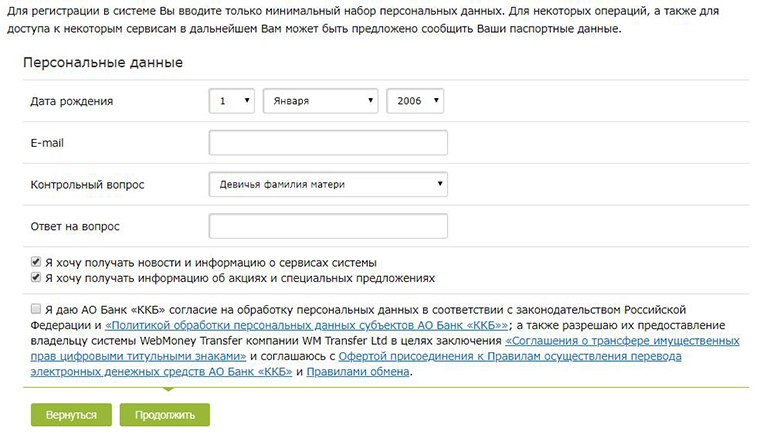Uncheck promotions and special offers checkbox
The width and height of the screenshot is (770, 438).
point(35,277)
